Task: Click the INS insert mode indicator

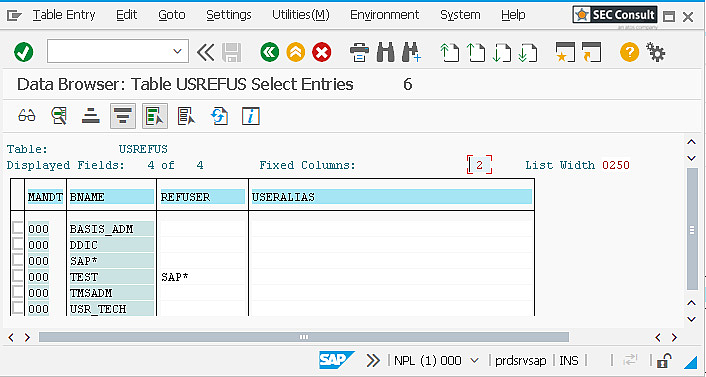Action: (x=569, y=360)
